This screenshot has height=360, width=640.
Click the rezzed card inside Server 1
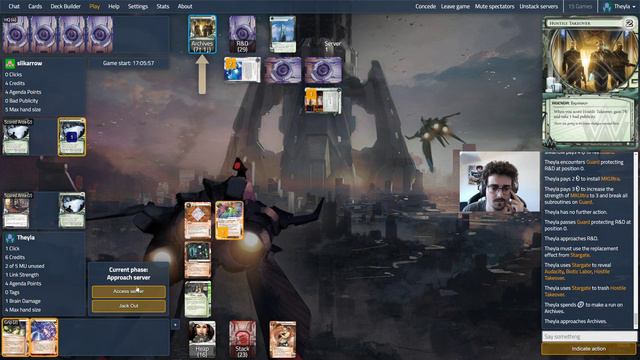[323, 100]
